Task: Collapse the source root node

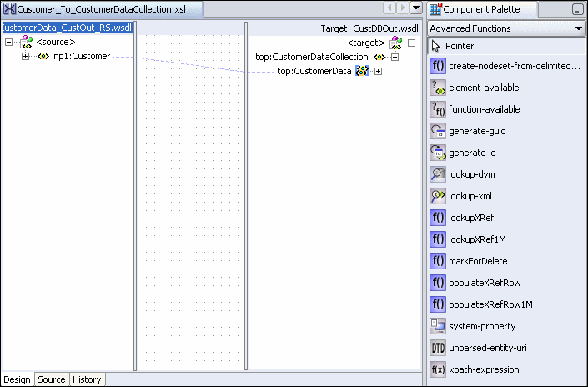Action: [8, 42]
